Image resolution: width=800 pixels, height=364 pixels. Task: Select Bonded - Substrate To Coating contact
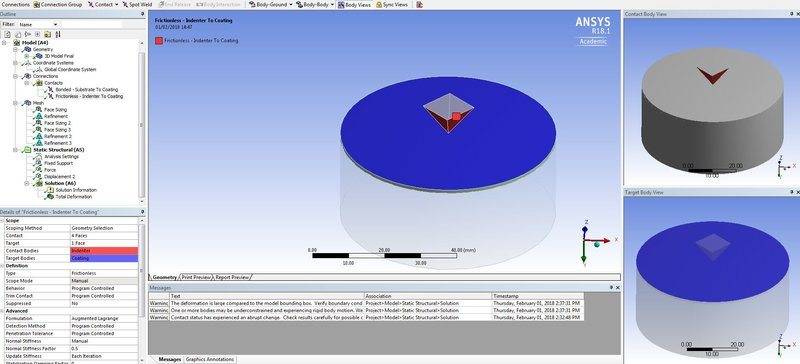(82, 89)
